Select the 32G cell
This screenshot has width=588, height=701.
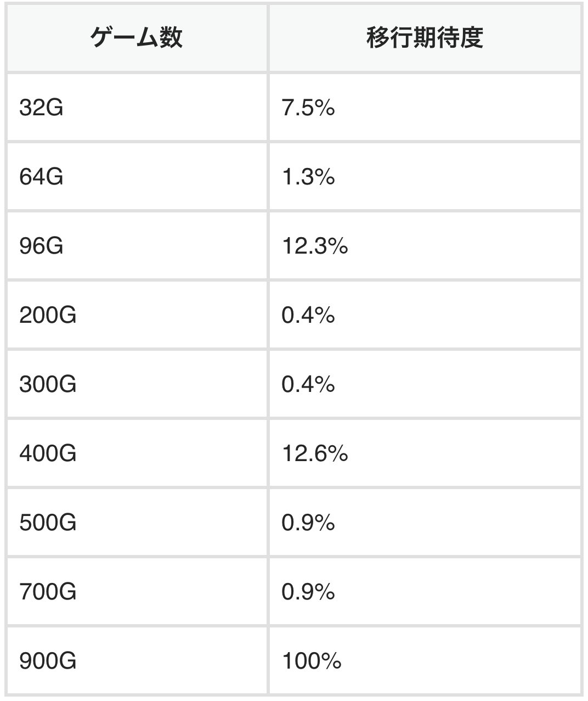tap(137, 108)
